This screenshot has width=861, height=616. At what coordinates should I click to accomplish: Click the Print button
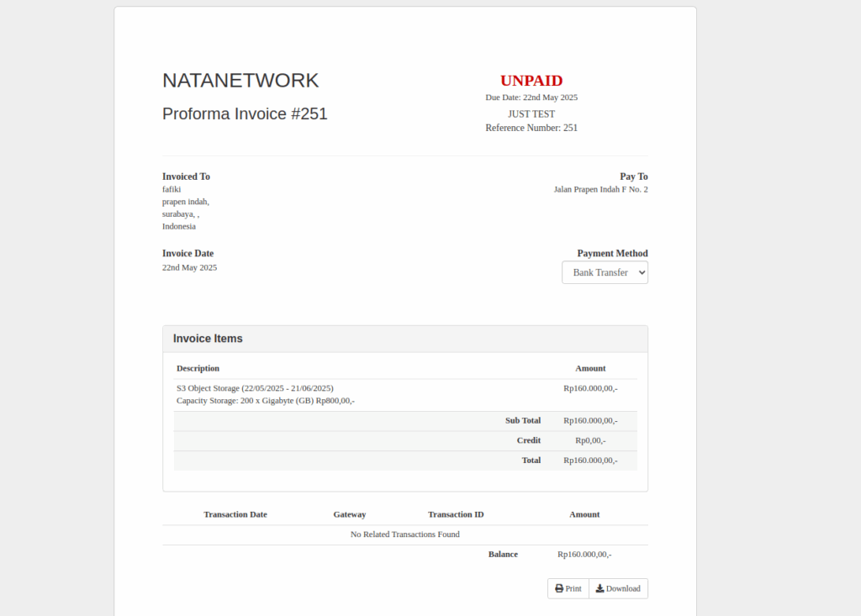click(x=568, y=588)
